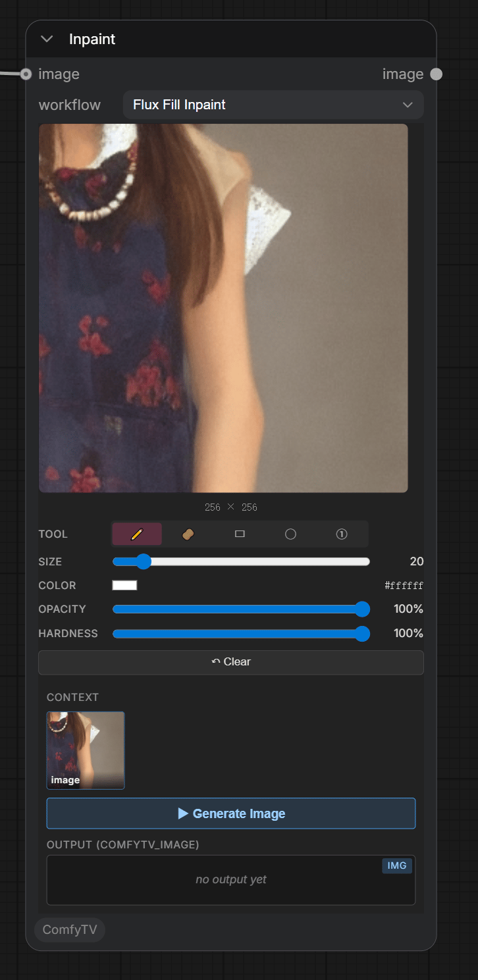Click the #ffffff hex color value
Screen dimensions: 478x980
[x=404, y=585]
